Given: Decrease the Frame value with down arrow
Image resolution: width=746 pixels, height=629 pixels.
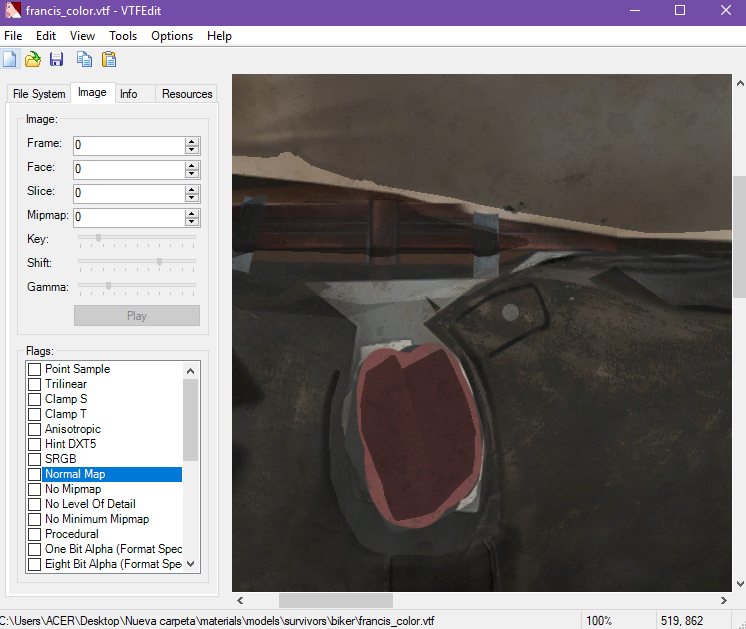Looking at the screenshot, I should click(192, 150).
